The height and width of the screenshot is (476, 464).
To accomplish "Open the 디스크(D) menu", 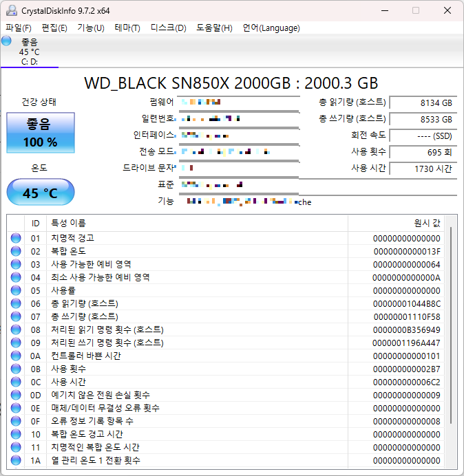I will (169, 28).
